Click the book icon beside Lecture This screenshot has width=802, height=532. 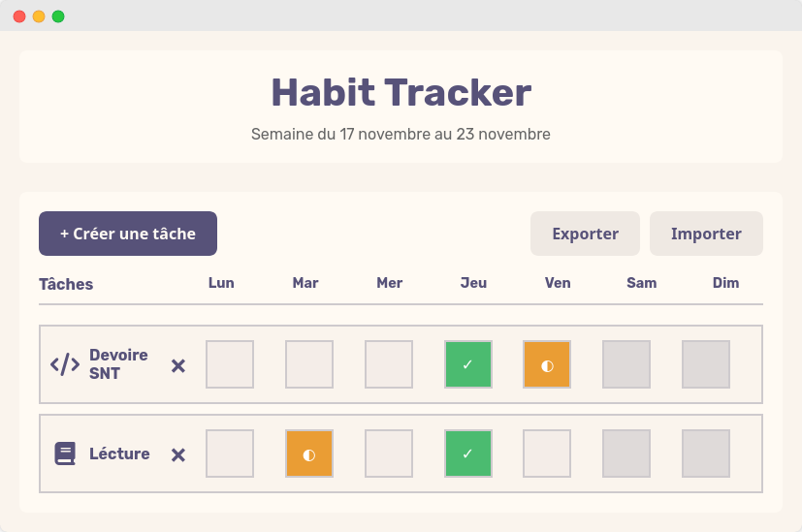(x=65, y=454)
